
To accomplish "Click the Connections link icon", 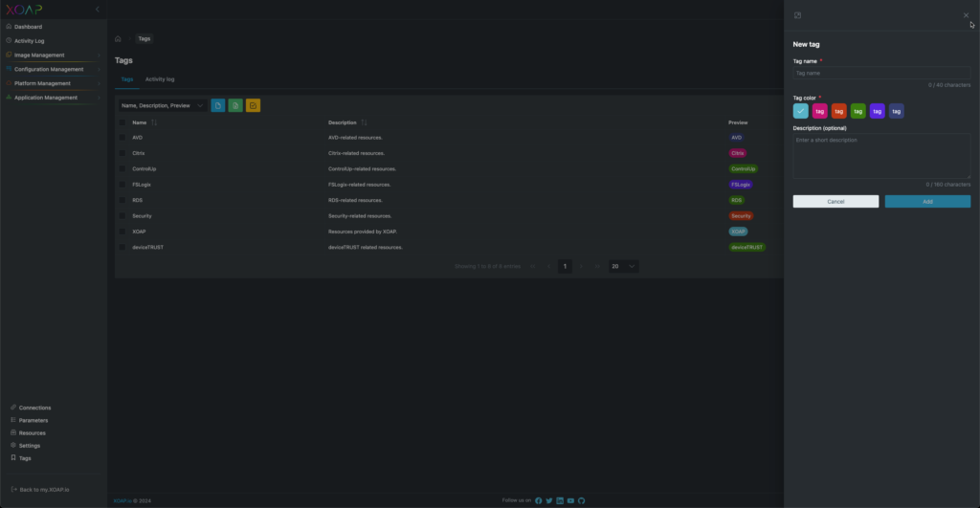I will [x=13, y=408].
